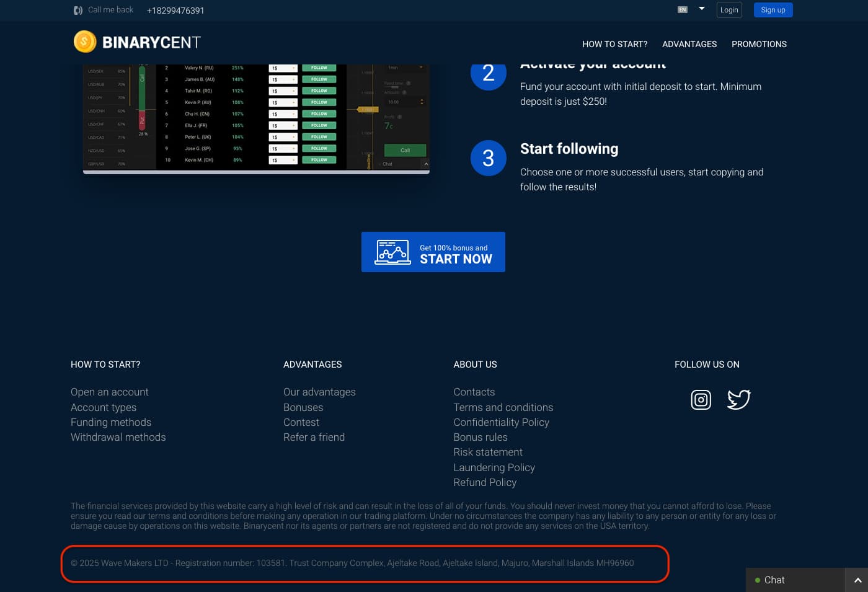Open the 1$ stake dropdown for James B.
This screenshot has width=868, height=592.
293,79
